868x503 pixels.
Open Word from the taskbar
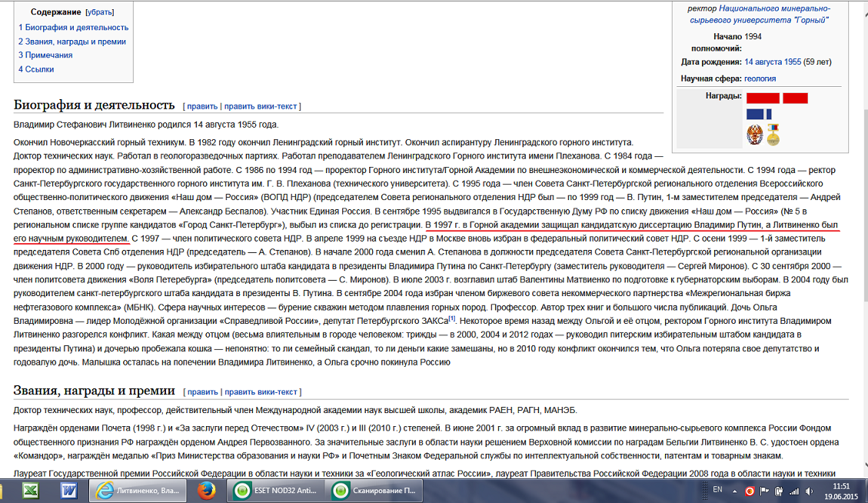[x=68, y=491]
